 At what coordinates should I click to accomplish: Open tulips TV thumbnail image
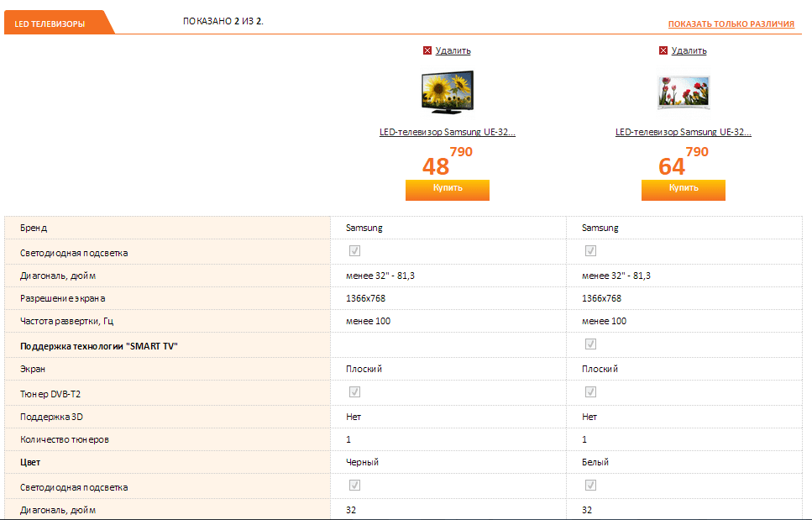point(683,92)
